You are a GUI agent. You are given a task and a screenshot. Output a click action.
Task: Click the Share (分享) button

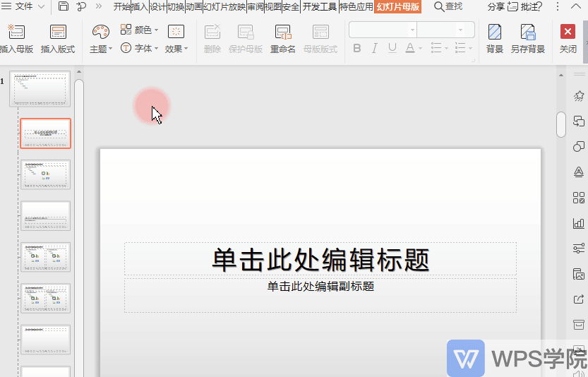[496, 6]
